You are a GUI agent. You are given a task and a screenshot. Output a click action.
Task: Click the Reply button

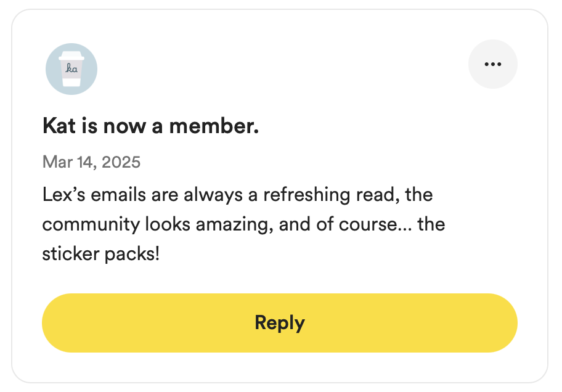280,323
